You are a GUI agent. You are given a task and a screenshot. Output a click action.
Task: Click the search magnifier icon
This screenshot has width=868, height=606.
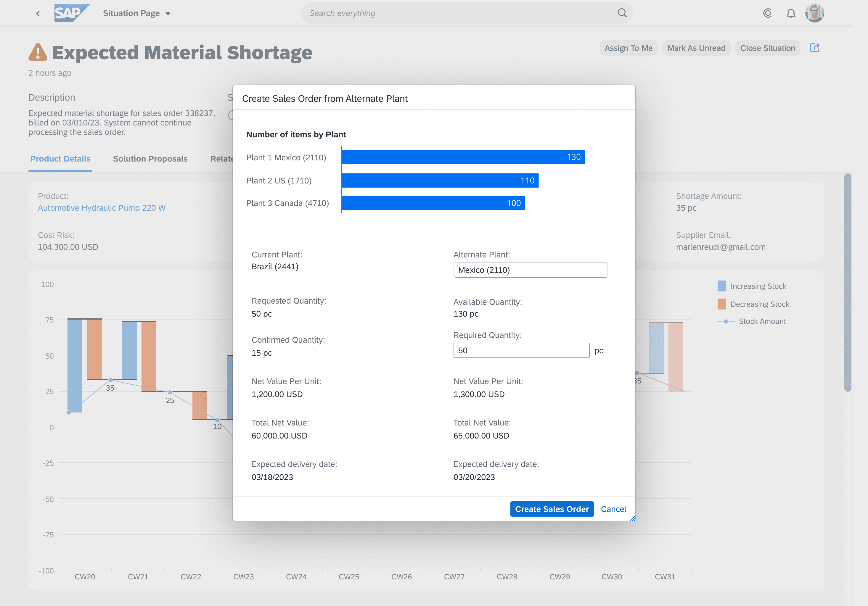[x=622, y=13]
